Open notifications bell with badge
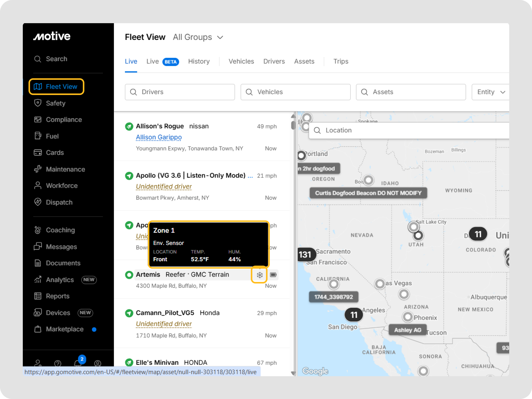 (x=78, y=363)
